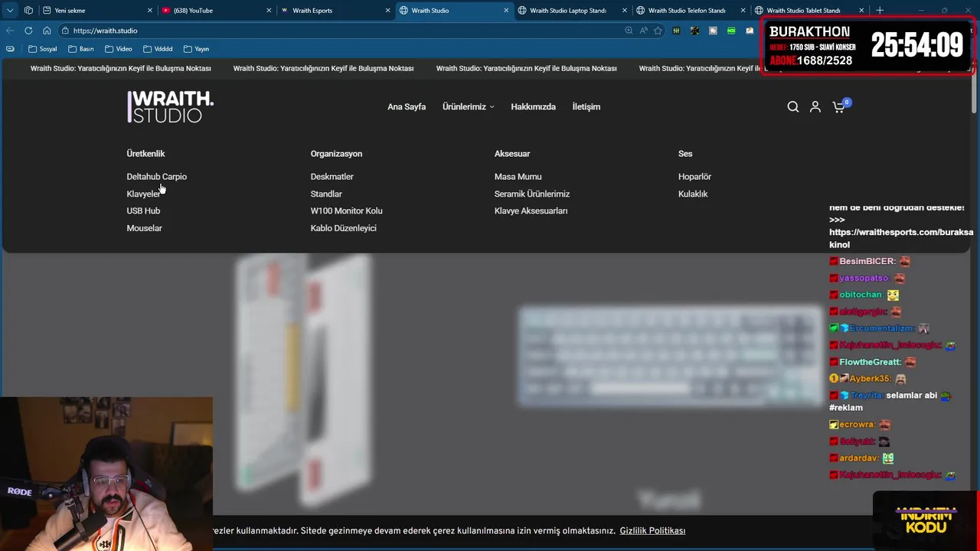Screen dimensions: 980x551
Task: Click the zoom magnifier in address bar
Action: pyautogui.click(x=629, y=31)
